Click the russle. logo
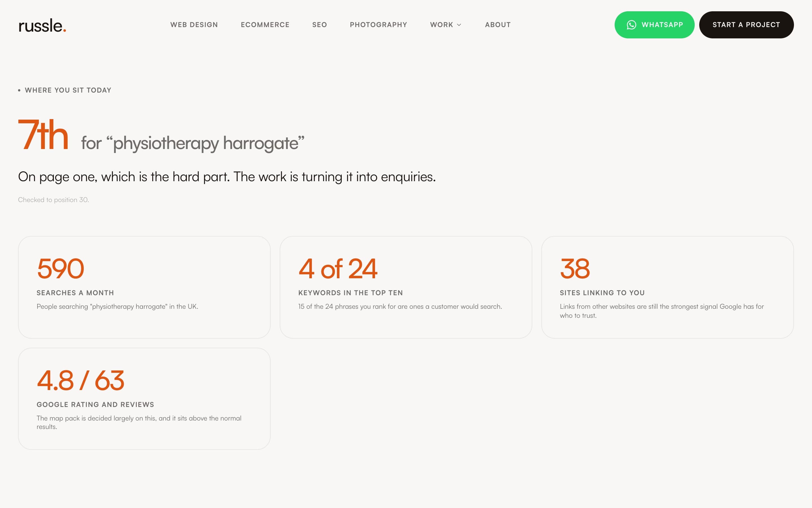812x508 pixels. tap(42, 25)
